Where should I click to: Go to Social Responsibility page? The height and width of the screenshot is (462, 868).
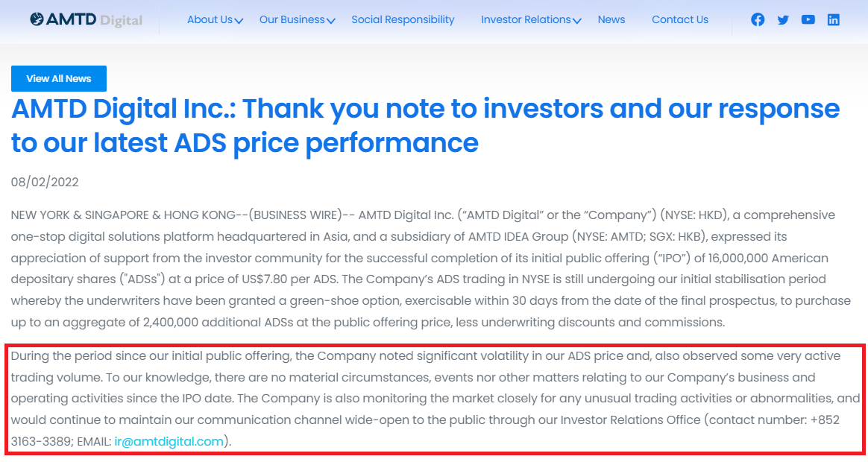point(403,20)
